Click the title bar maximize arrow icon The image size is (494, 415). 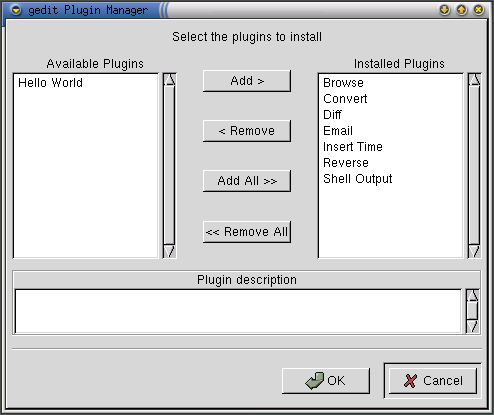pos(461,10)
